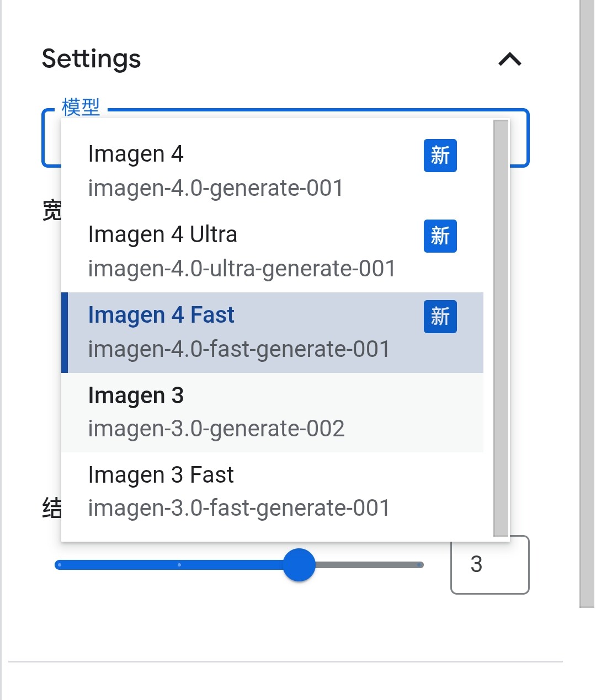Click the 新 badge beside Imagen 4 Ultra
The image size is (596, 700).
(x=440, y=236)
